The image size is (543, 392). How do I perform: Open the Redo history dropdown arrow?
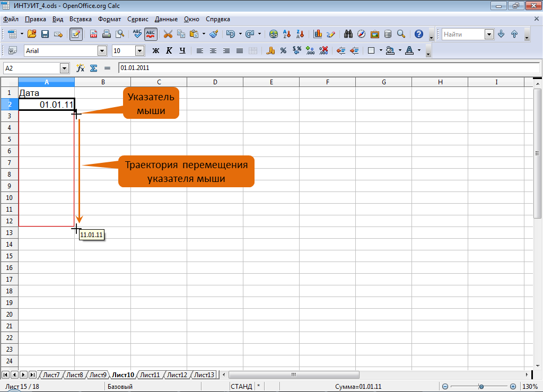pos(259,34)
